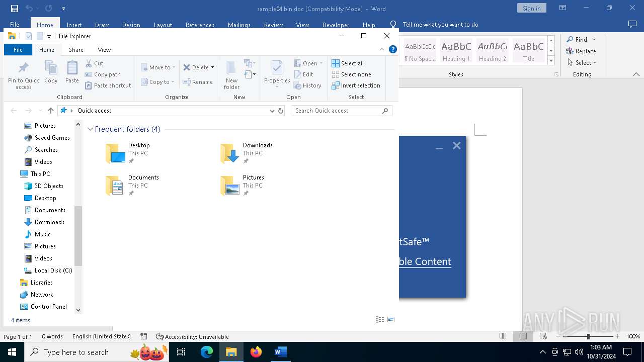This screenshot has height=362, width=644.
Task: Open Firefox from the taskbar
Action: [x=256, y=352]
